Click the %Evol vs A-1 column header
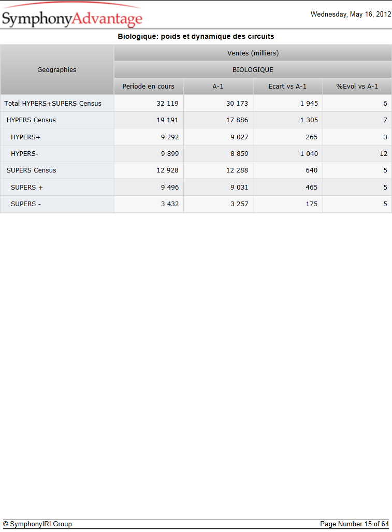392x532 pixels. 357,86
